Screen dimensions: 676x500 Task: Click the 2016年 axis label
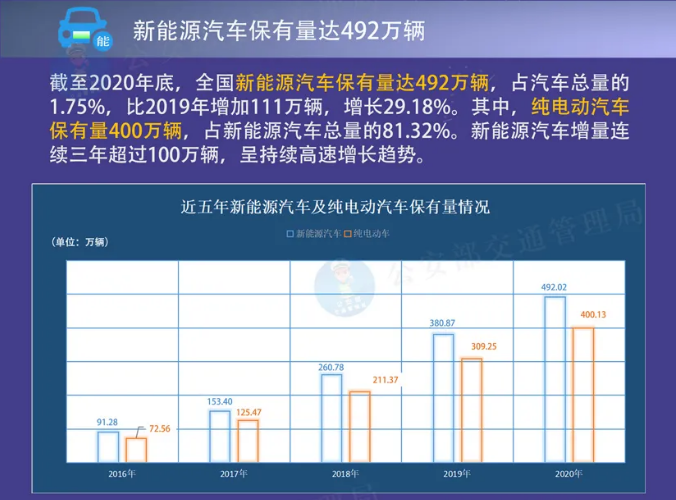pyautogui.click(x=122, y=474)
